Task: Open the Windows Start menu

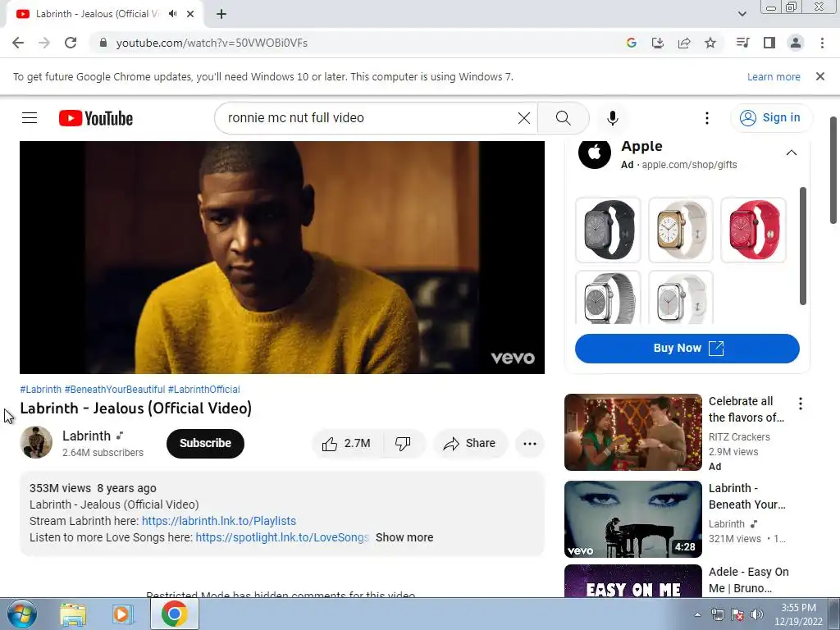Action: pos(21,614)
